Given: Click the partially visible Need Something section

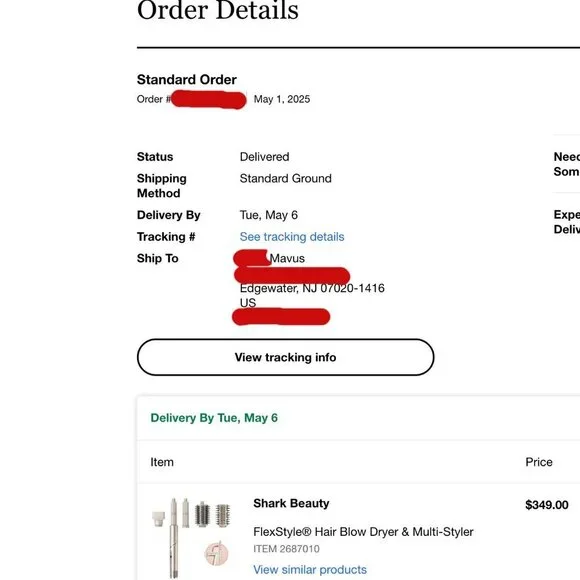Looking at the screenshot, I should [567, 164].
